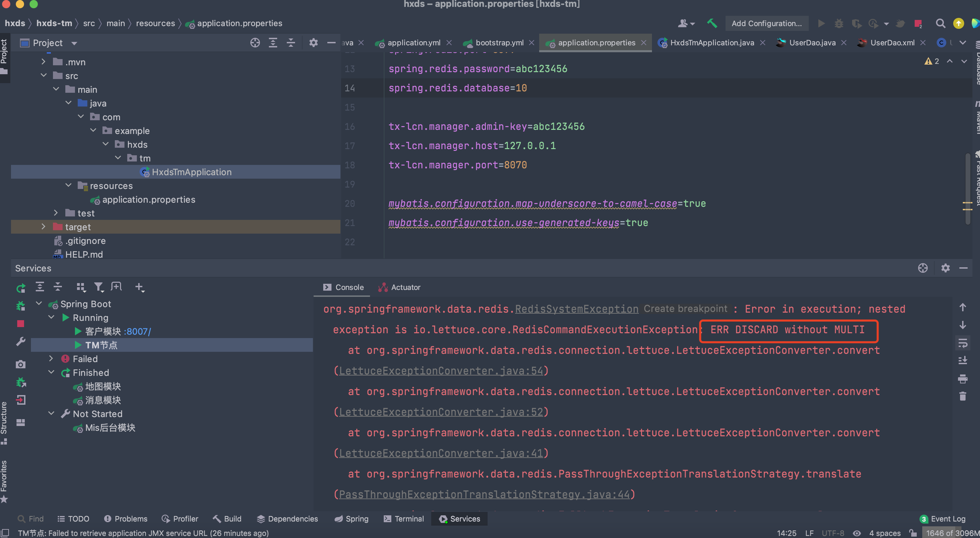Open PassThroughExceptionTranslationStrategy.java:44 link
The image size is (980, 538).
(x=484, y=494)
